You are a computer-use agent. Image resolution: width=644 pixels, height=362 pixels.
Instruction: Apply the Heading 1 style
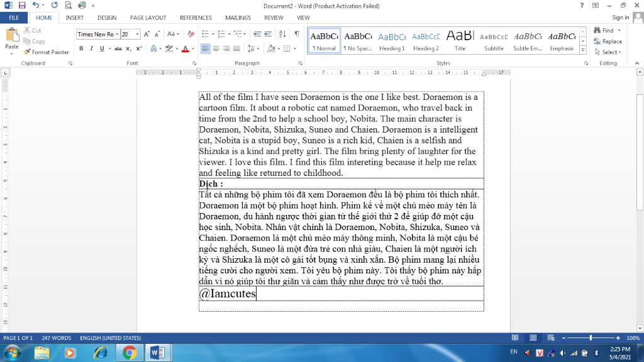[392, 41]
